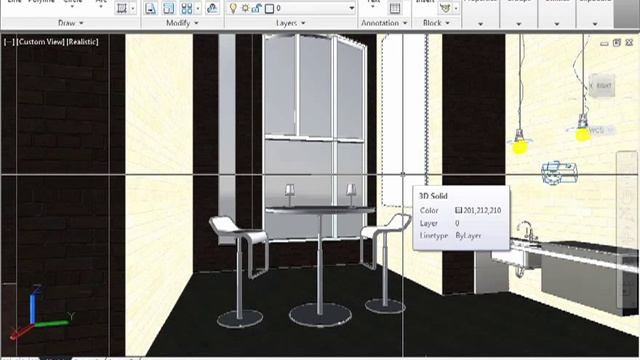Expand the Draw panel
Screen dimensions: 640x360
pos(71,23)
